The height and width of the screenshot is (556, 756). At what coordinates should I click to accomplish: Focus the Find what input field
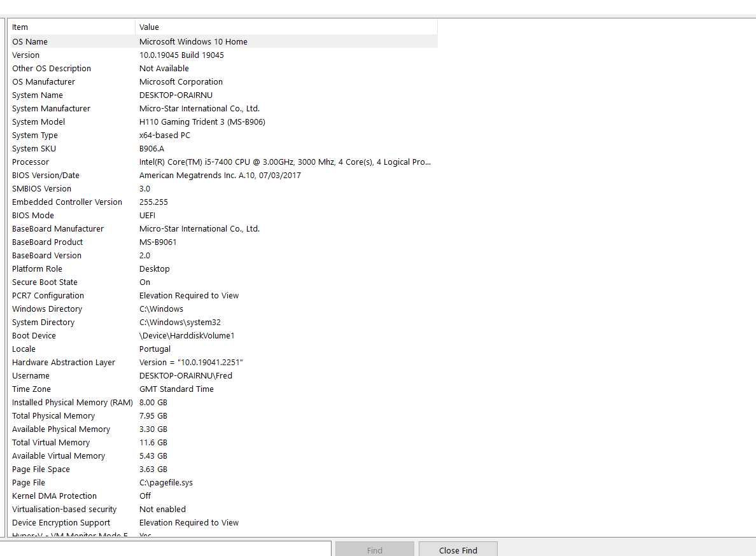pos(165,549)
